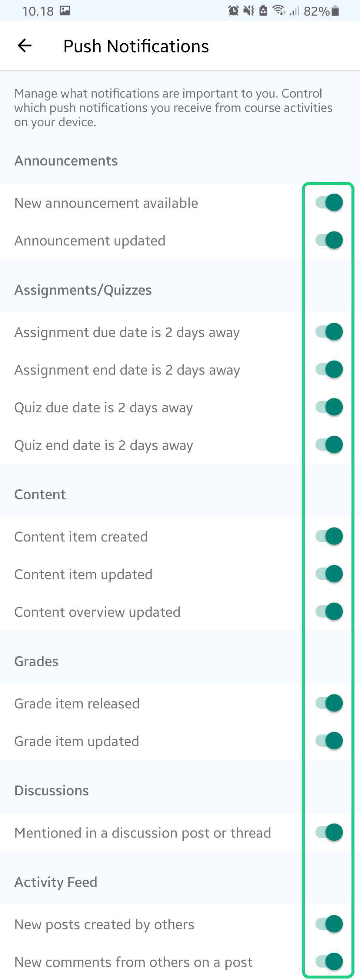Disable Content overview updated notification
This screenshot has width=360, height=980.
click(329, 611)
